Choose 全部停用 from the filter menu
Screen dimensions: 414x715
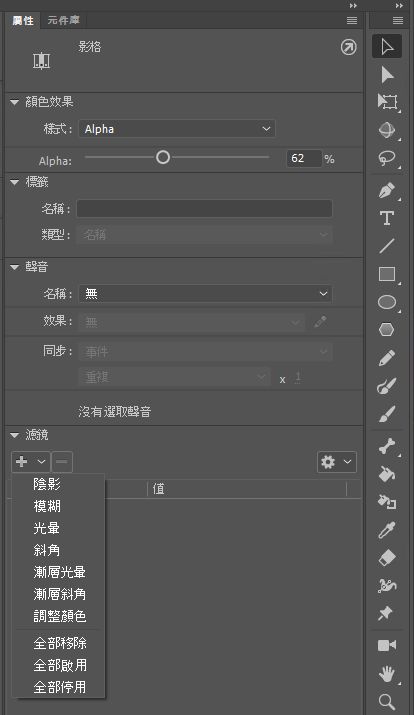pyautogui.click(x=58, y=687)
